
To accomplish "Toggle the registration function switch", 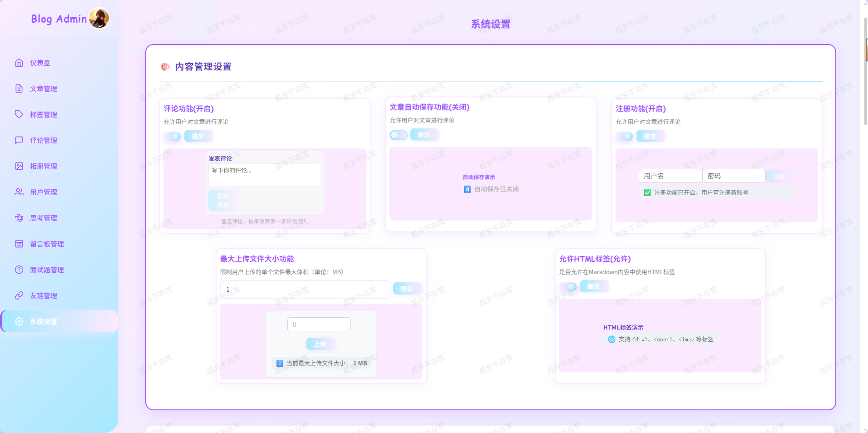I will (625, 136).
